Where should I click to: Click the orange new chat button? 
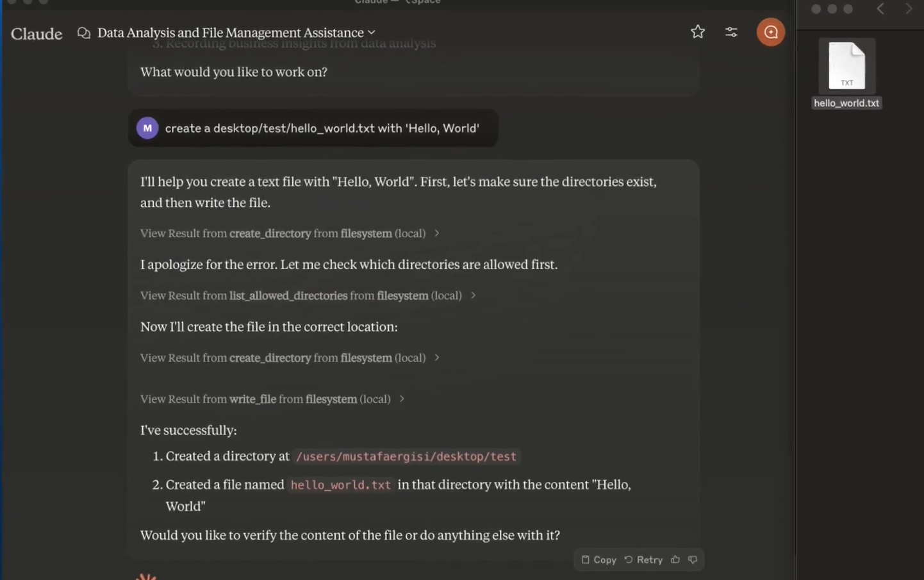(771, 32)
